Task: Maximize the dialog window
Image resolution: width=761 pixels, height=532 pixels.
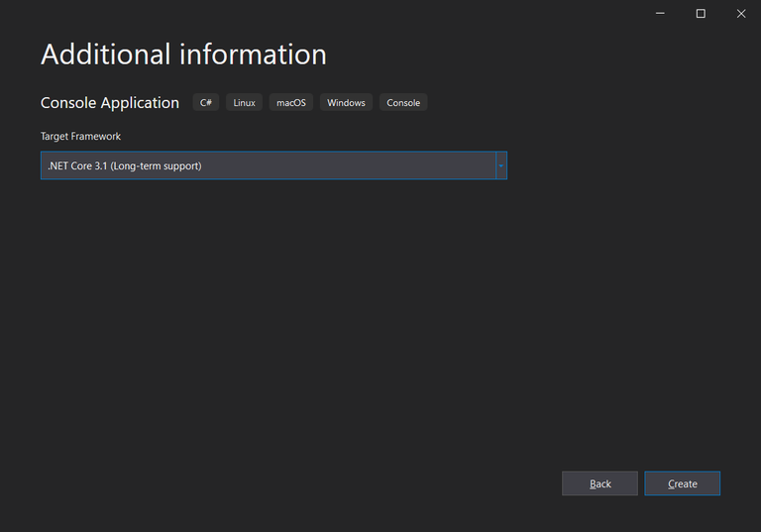Action: tap(701, 13)
